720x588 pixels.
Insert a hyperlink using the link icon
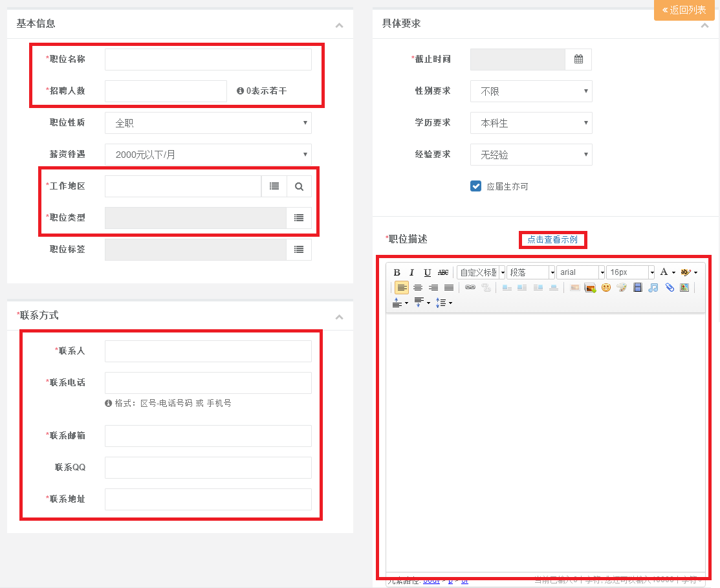point(470,288)
